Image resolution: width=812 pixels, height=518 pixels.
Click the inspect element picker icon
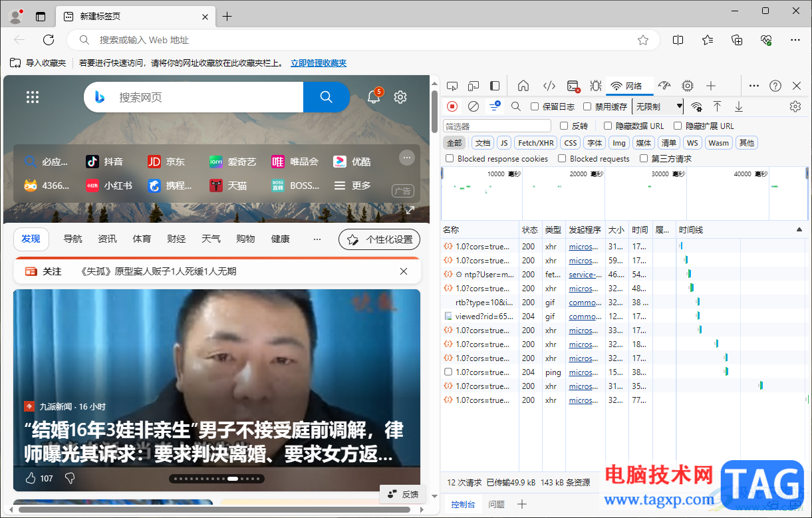click(x=452, y=86)
